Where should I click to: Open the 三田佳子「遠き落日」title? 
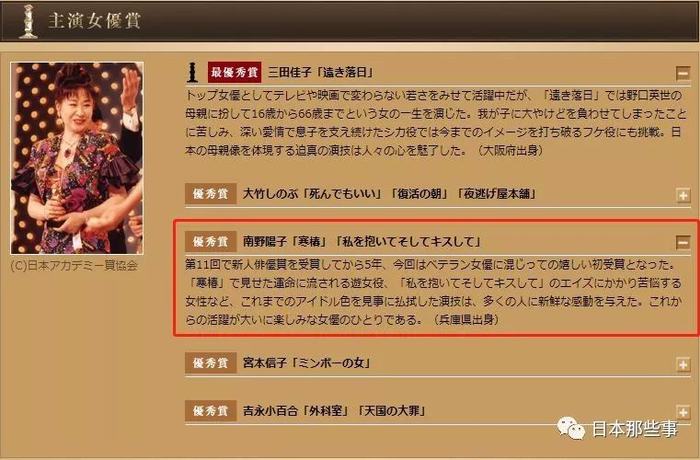point(321,72)
